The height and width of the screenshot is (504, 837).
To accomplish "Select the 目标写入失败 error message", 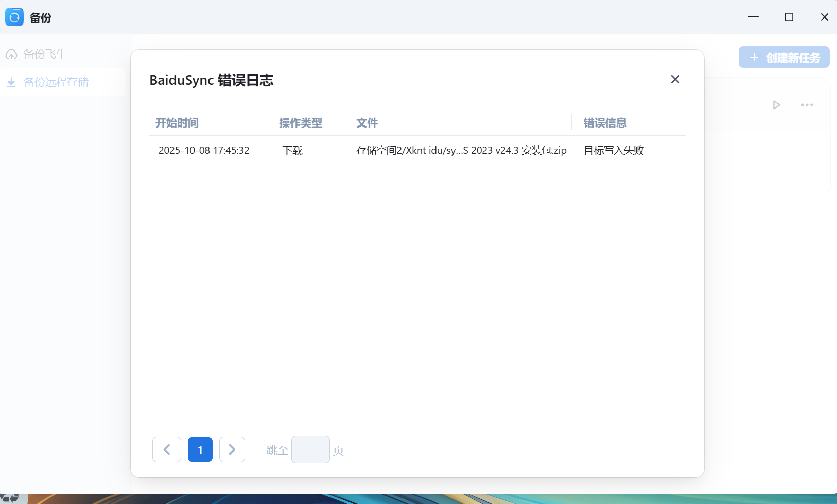I will [x=614, y=150].
